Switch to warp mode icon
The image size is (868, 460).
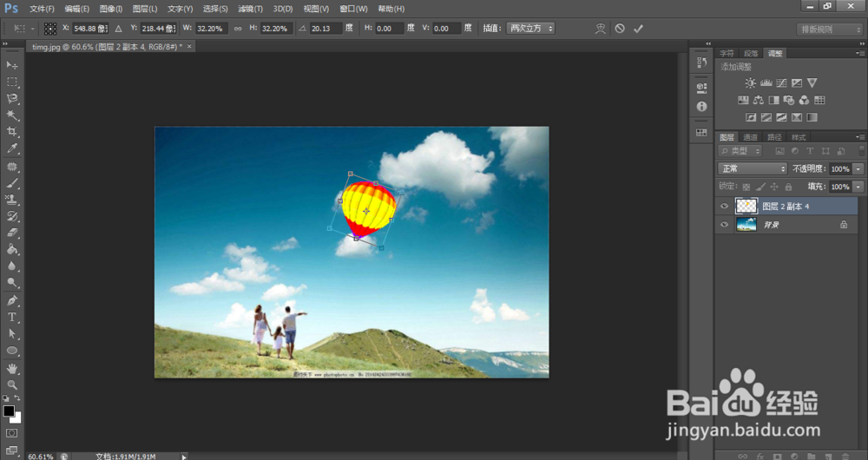pos(600,29)
